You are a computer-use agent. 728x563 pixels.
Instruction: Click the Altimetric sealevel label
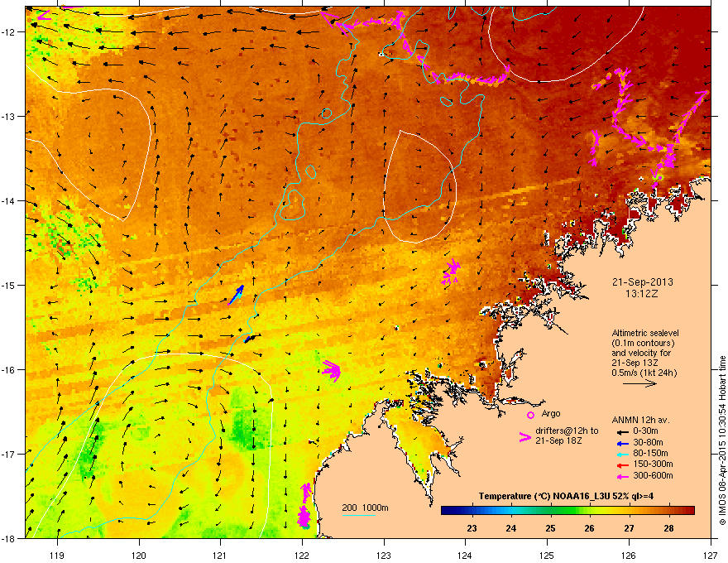coord(645,333)
